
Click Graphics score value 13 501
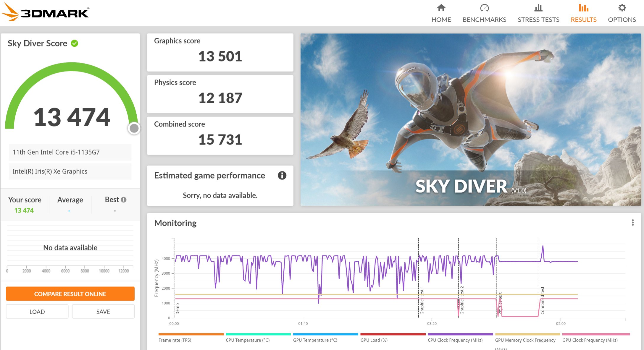220,56
